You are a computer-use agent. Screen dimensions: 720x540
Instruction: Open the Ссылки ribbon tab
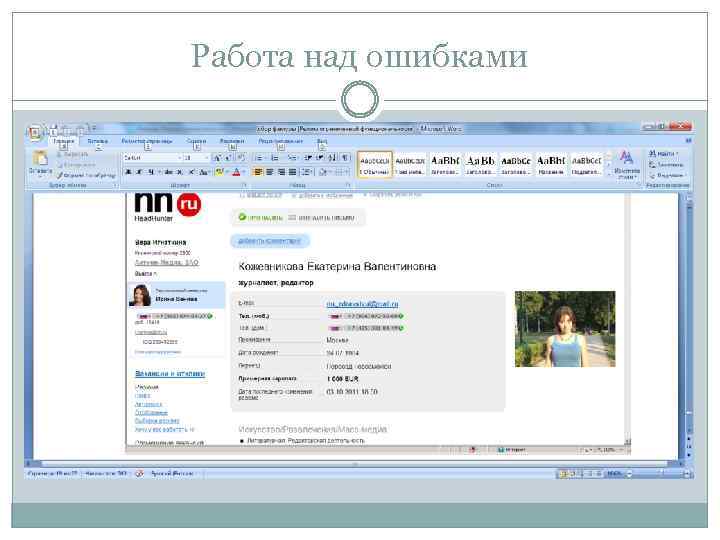[196, 141]
